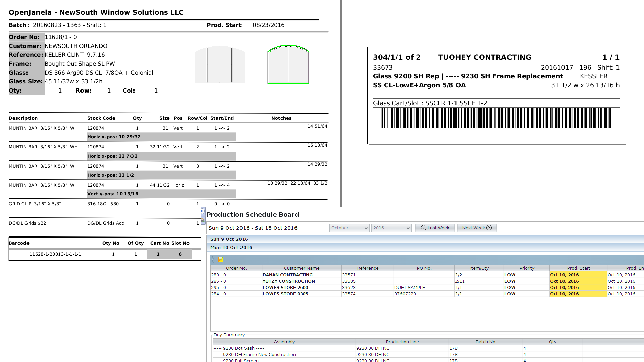This screenshot has height=362, width=644.
Task: Click highlighted Prod. Start date for YUTZY CONSTRUCTION
Action: (x=565, y=281)
